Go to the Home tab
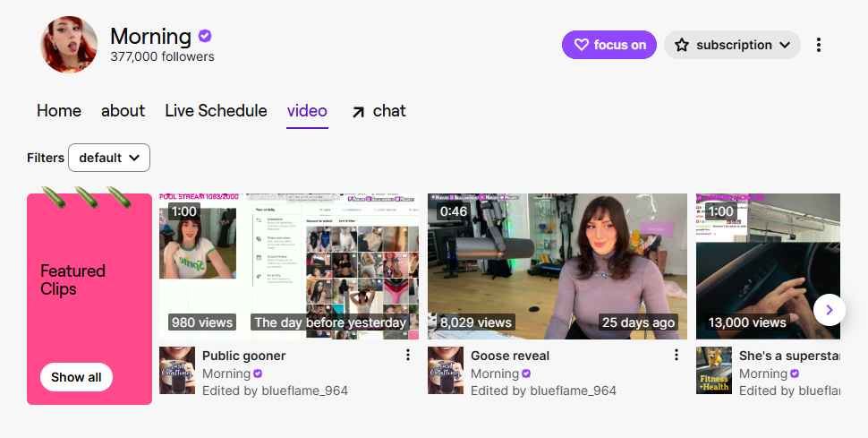The image size is (868, 438). click(x=59, y=111)
